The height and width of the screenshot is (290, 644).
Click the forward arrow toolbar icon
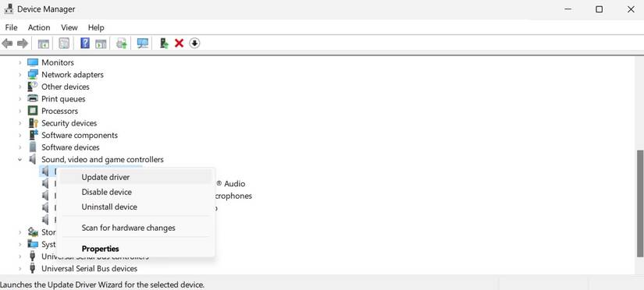[23, 43]
